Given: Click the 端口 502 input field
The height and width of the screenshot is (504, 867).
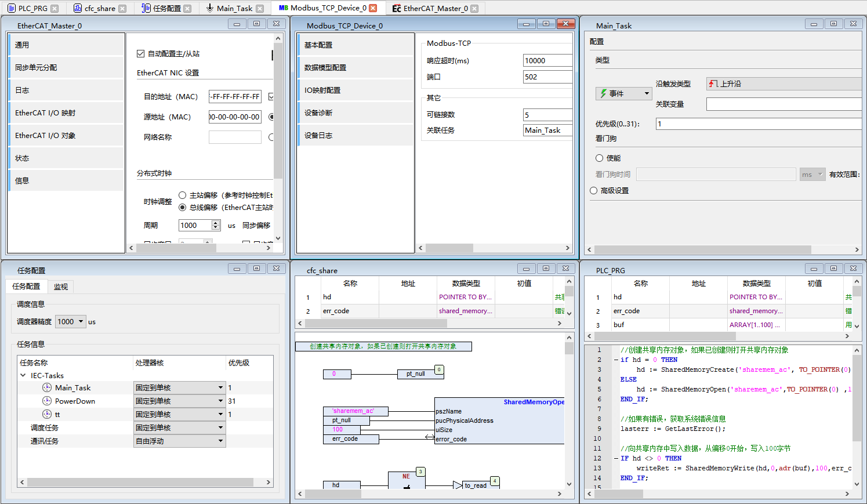Looking at the screenshot, I should pos(547,77).
